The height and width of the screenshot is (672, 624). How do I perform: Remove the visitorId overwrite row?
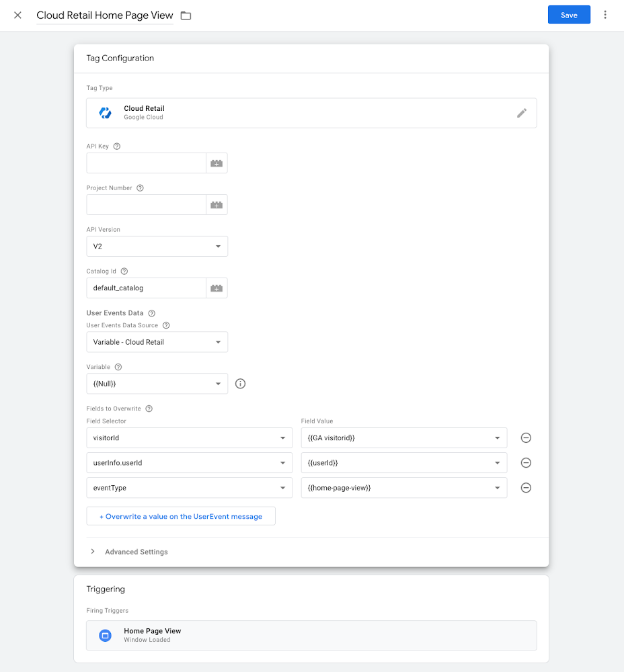tap(526, 438)
